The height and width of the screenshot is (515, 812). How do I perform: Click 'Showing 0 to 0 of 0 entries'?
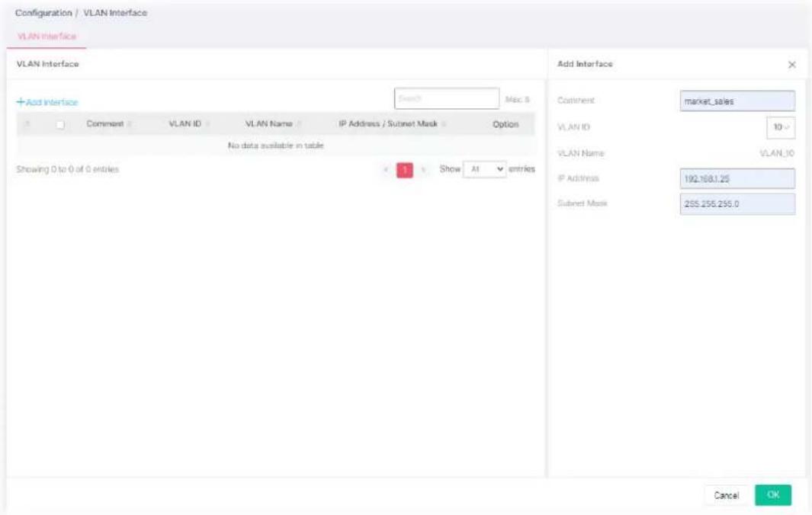[x=67, y=169]
